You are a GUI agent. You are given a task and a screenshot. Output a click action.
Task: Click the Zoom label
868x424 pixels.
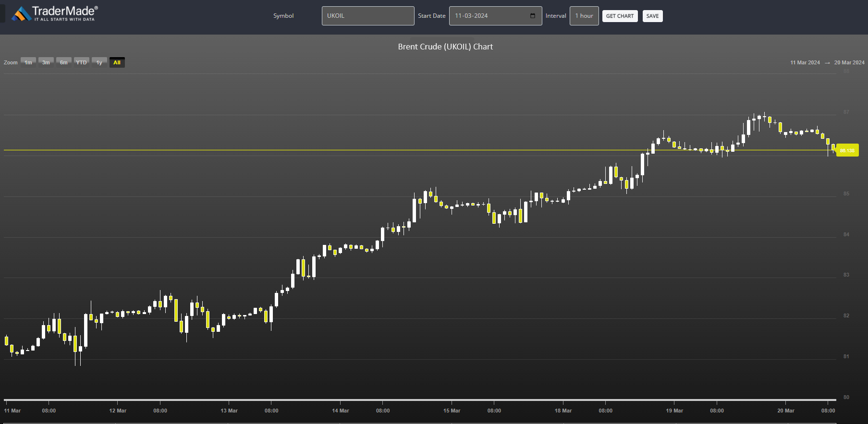click(11, 62)
